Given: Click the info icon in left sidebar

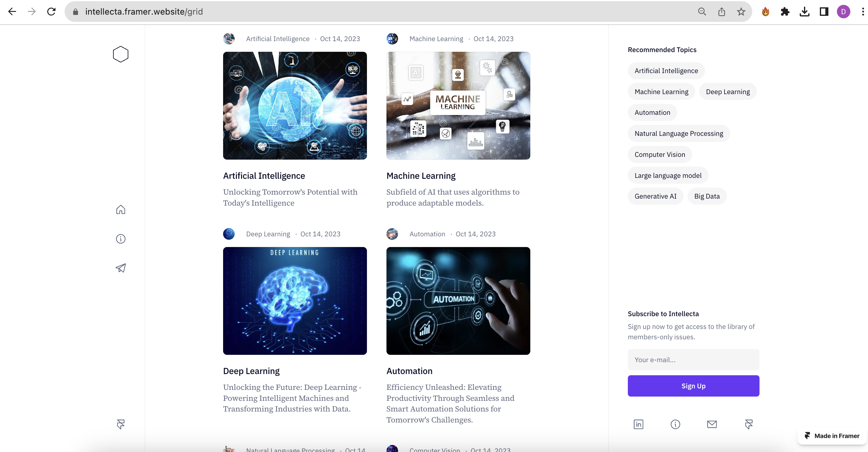Looking at the screenshot, I should coord(121,239).
